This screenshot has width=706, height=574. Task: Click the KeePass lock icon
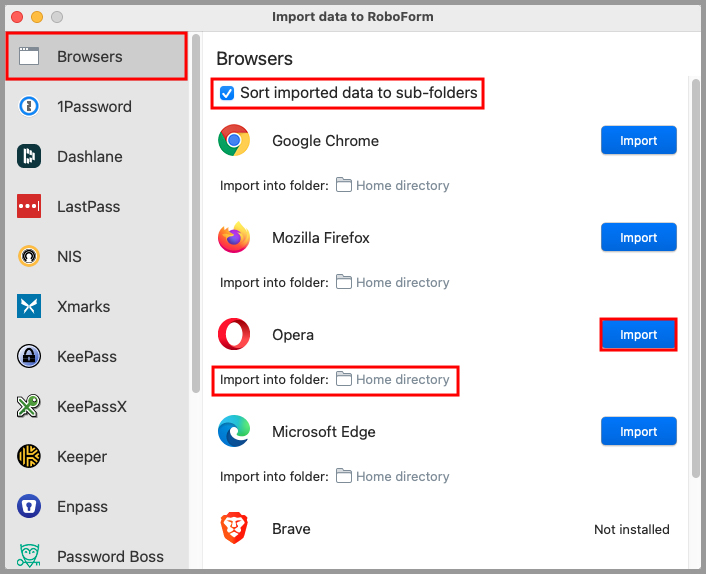(29, 357)
